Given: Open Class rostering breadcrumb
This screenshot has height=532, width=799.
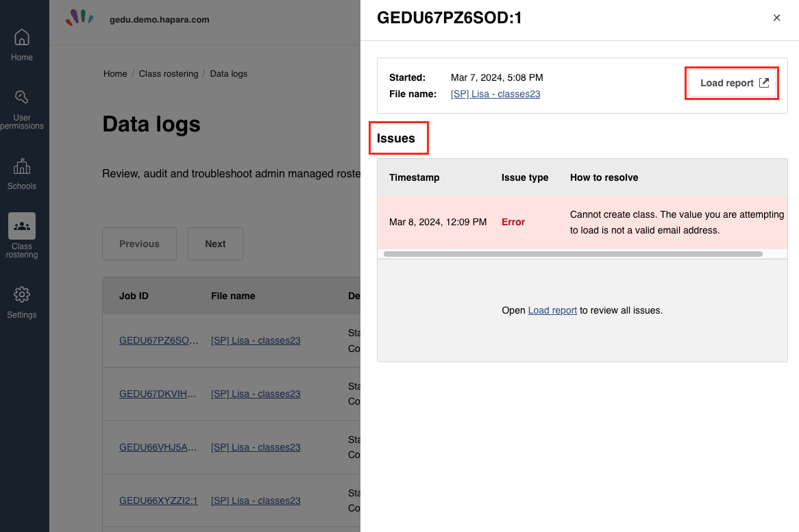Looking at the screenshot, I should click(x=169, y=73).
